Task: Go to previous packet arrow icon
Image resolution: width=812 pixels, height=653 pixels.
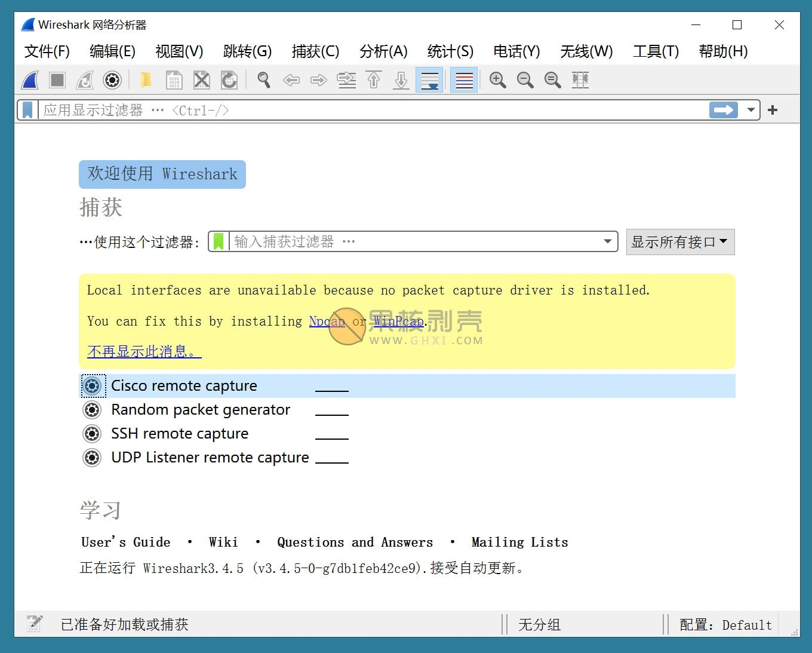Action: click(291, 79)
